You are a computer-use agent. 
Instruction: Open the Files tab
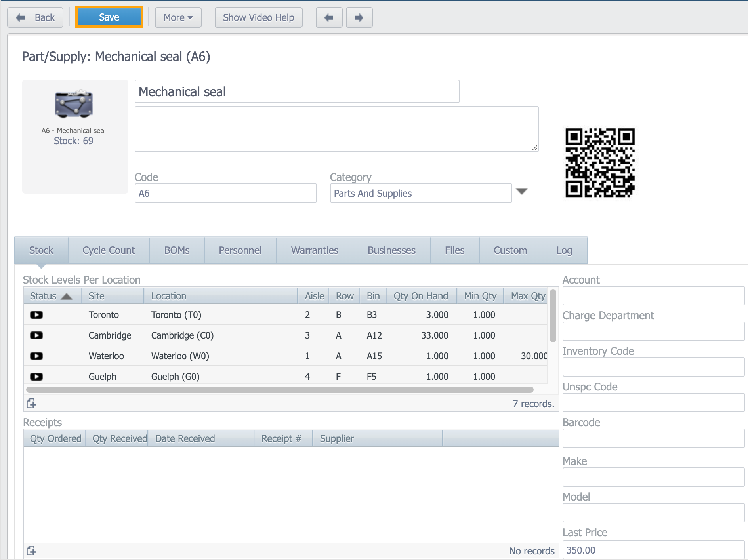[x=454, y=250]
